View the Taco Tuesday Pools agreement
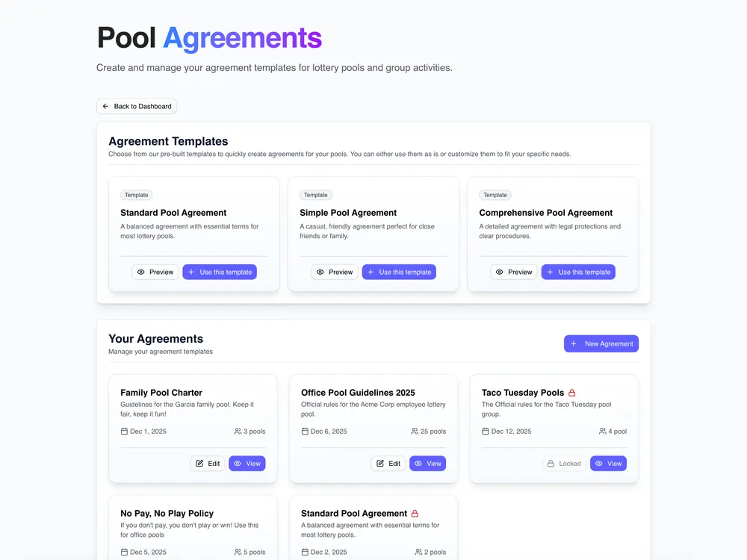This screenshot has width=747, height=560. pos(608,464)
